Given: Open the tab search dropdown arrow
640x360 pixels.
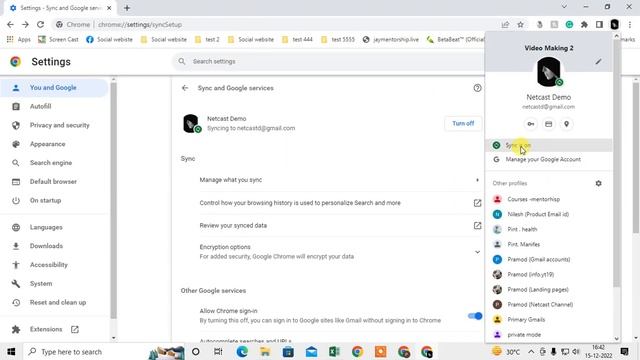Looking at the screenshot, I should coord(564,7).
